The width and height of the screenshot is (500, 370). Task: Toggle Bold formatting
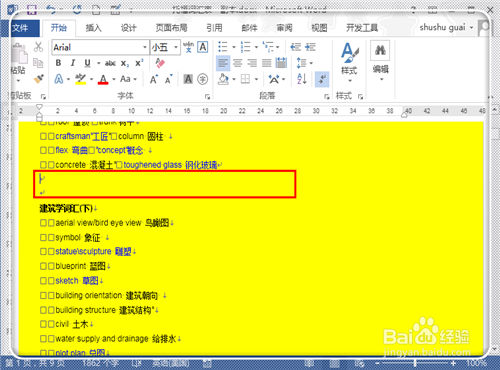pos(58,63)
